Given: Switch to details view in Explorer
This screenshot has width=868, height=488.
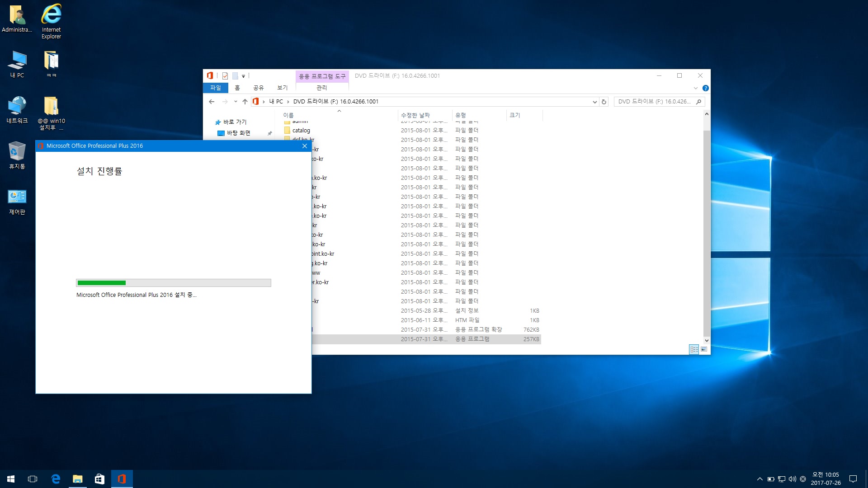Looking at the screenshot, I should pyautogui.click(x=694, y=349).
